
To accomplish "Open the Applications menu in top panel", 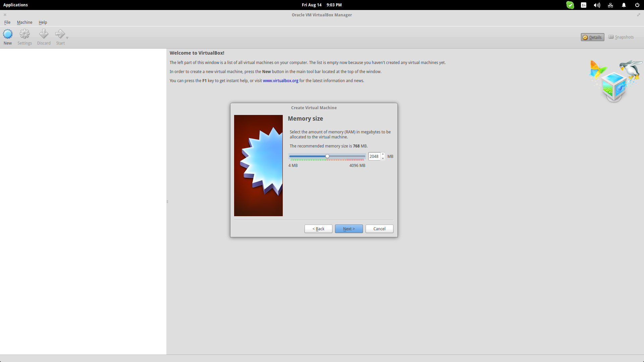I will click(x=15, y=5).
